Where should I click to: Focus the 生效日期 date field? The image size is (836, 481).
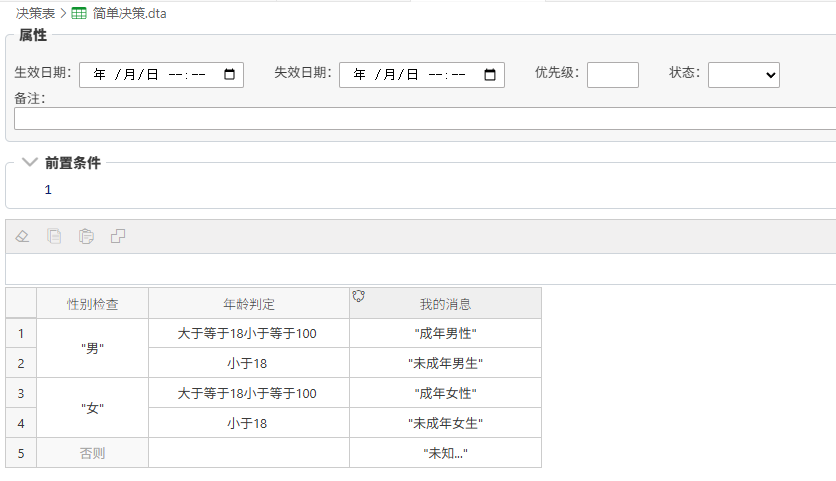click(x=161, y=75)
